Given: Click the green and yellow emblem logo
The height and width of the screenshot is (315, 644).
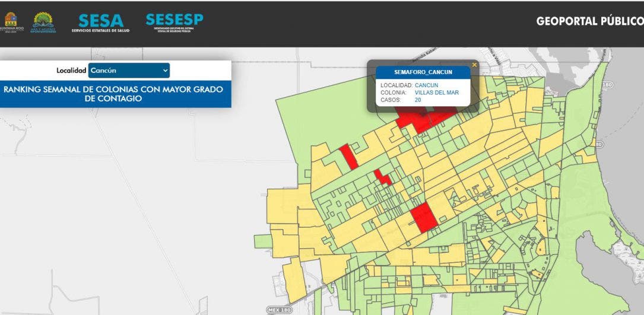Looking at the screenshot, I should coord(44,23).
